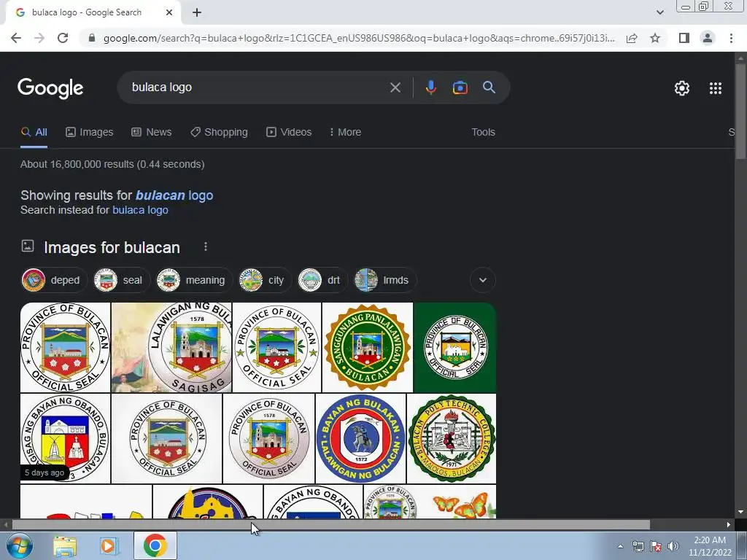747x560 pixels.
Task: Filter images by the 'seal' chip
Action: 122,280
